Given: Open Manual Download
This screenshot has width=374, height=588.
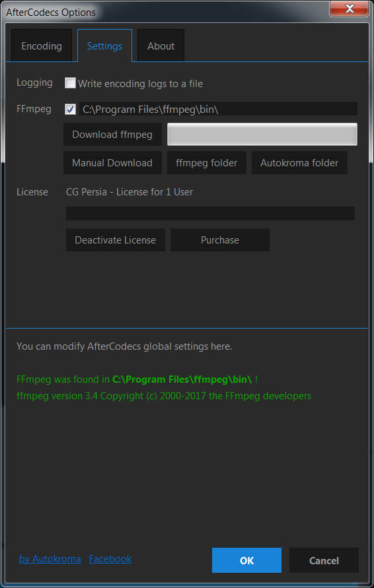Looking at the screenshot, I should tap(112, 163).
